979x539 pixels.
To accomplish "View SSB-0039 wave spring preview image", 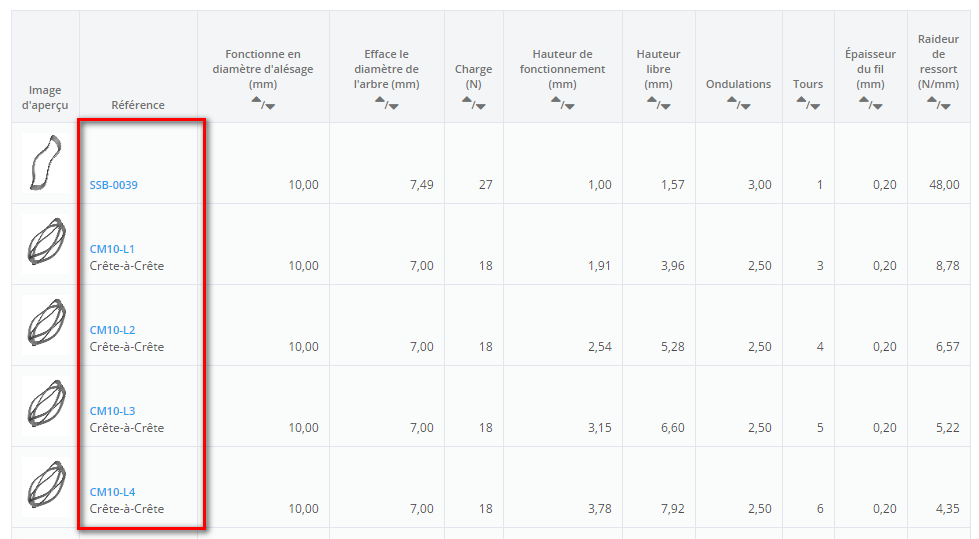I will pos(46,162).
